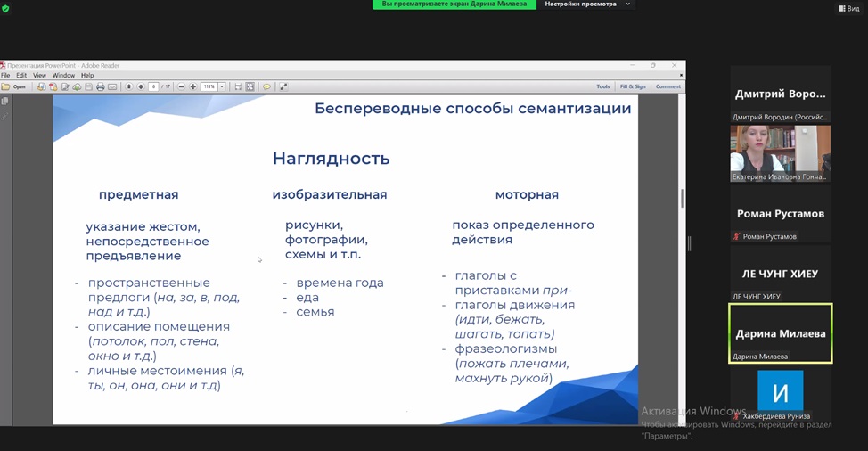Open the Вид layout menu in Zoom
This screenshot has height=451, width=868.
(x=848, y=8)
